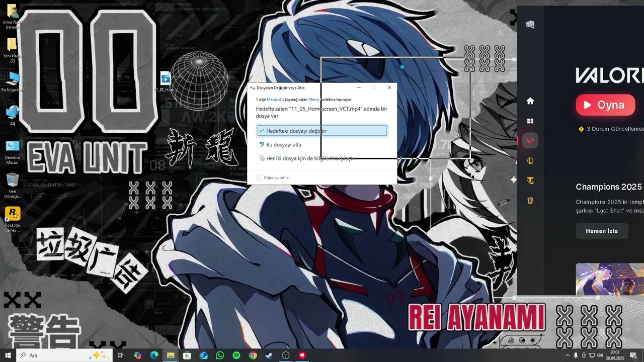Open Riot Client home page icon

click(x=530, y=101)
